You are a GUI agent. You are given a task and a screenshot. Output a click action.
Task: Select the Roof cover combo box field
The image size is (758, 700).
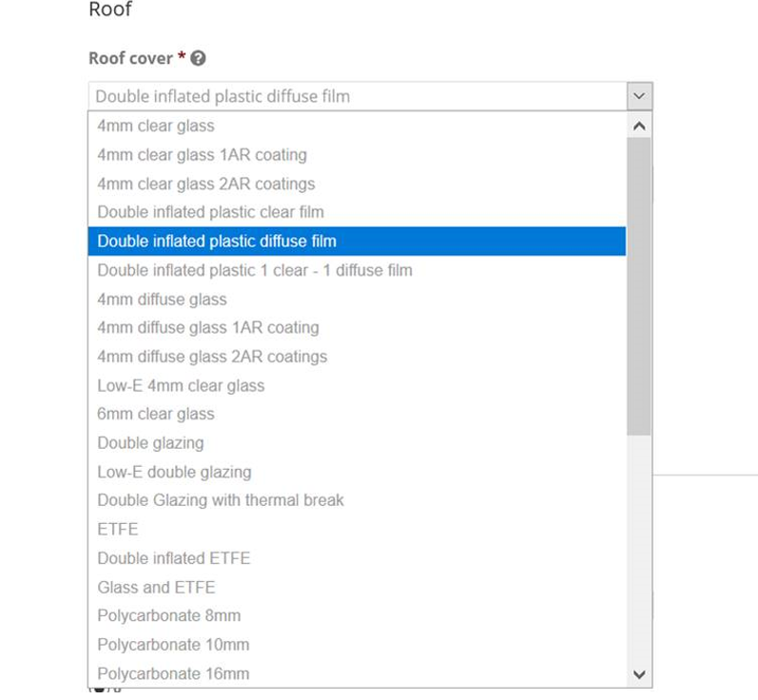coord(370,96)
